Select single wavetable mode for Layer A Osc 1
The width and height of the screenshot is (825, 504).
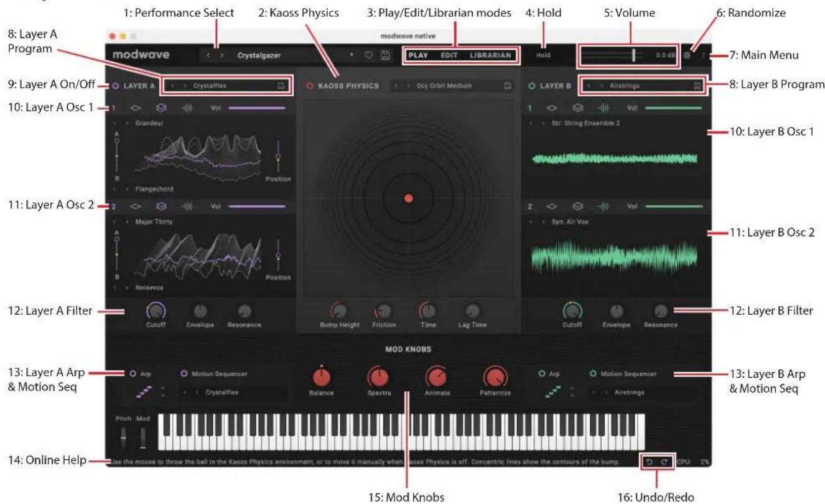point(134,108)
